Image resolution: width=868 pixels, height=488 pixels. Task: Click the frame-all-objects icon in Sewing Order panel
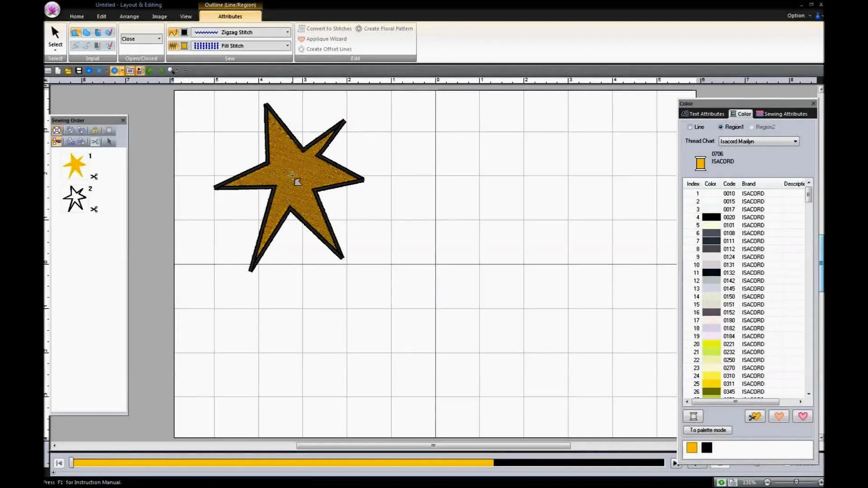[57, 131]
